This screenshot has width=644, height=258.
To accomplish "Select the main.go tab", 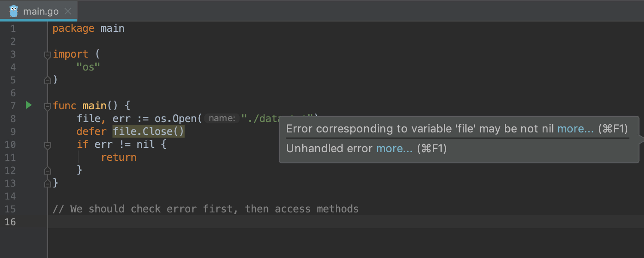I will [x=40, y=11].
